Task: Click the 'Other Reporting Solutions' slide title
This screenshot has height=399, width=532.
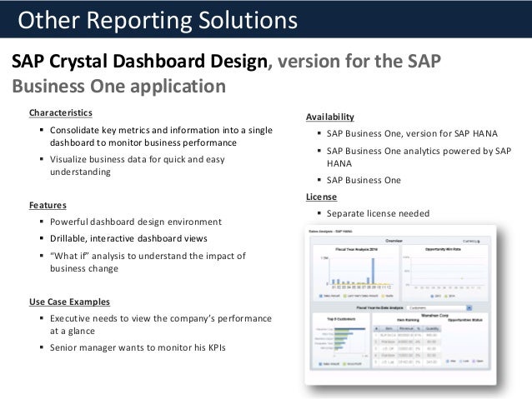Action: [158, 20]
